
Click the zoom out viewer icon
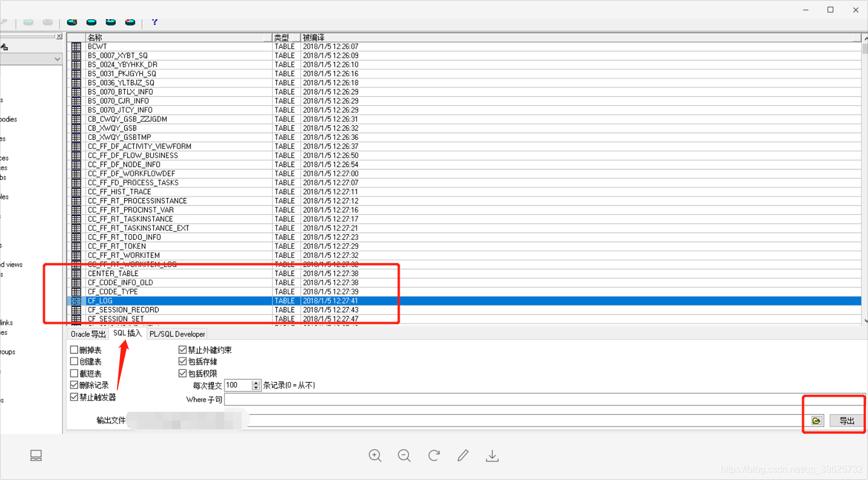click(404, 456)
